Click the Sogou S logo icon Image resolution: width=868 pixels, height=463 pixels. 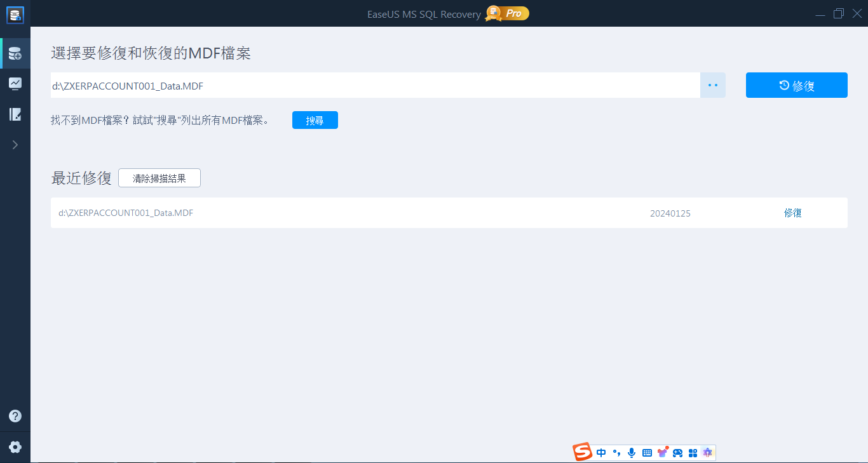583,452
